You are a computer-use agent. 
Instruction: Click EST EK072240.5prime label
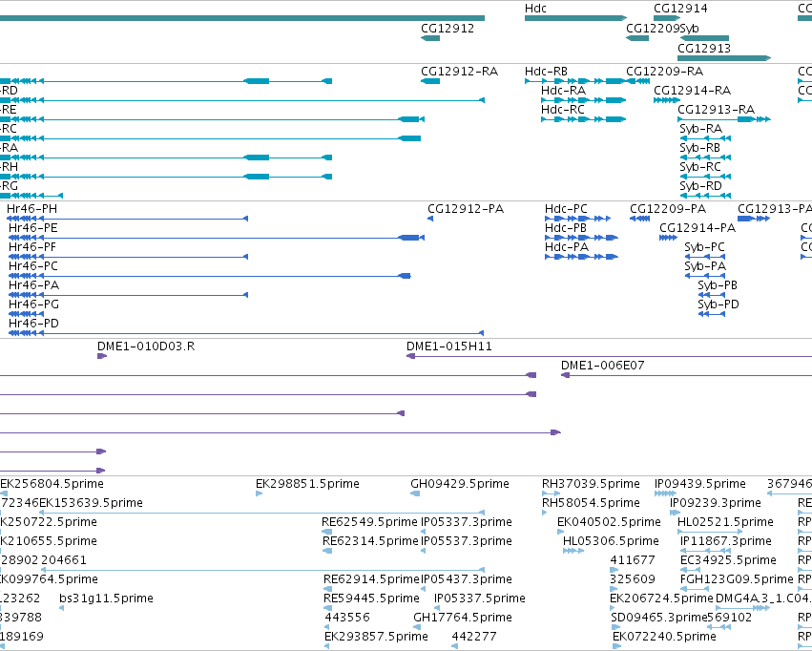(x=664, y=637)
